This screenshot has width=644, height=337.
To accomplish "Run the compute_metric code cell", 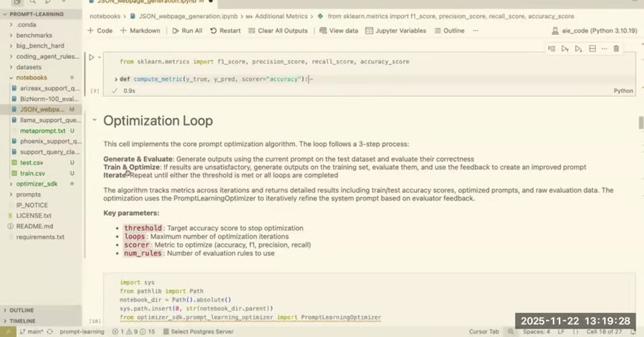I will 92,58.
